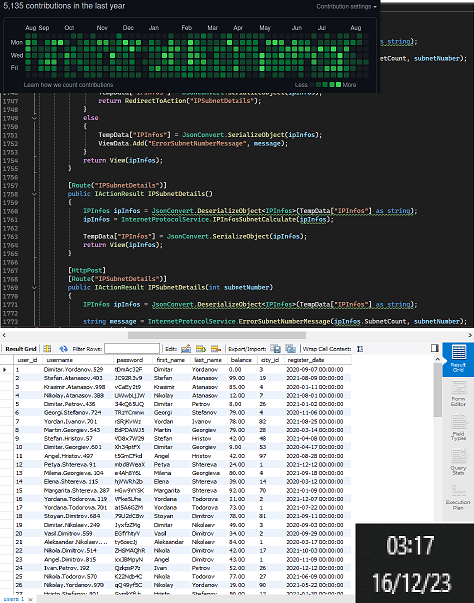Click 'RedirectToAction' in line 1747
This screenshot has width=474, height=603.
[155, 101]
